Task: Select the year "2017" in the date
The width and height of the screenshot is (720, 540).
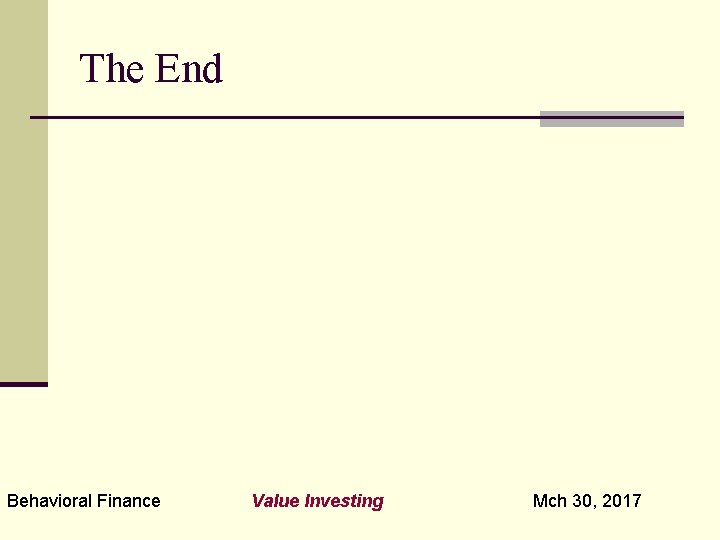Action: [x=622, y=501]
